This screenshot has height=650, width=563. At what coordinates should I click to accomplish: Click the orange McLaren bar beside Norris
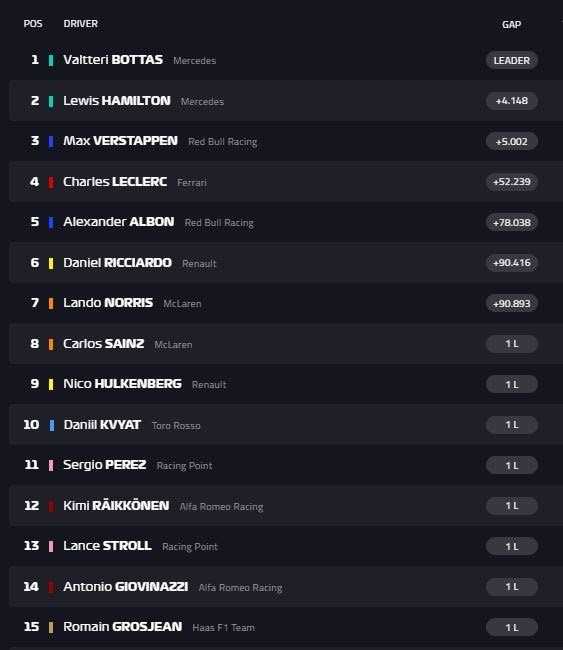click(51, 303)
